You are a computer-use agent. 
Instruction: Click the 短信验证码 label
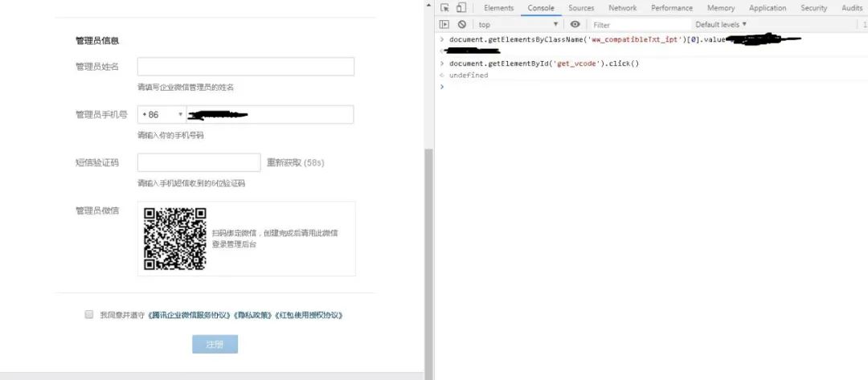(97, 162)
